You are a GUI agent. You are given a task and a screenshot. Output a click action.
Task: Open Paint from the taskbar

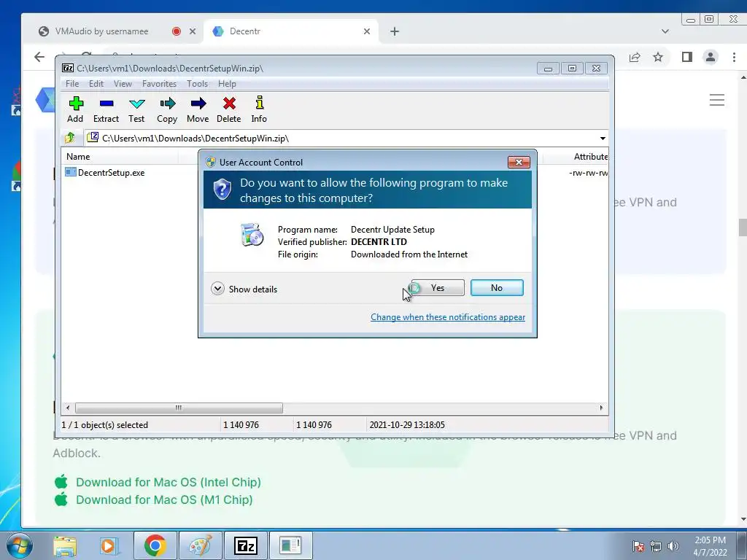tap(200, 545)
